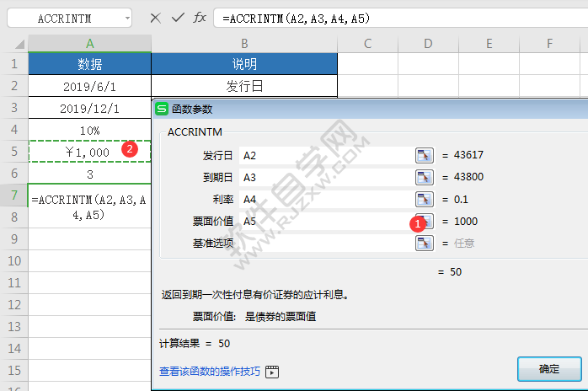The height and width of the screenshot is (391, 588).
Task: Click the name box showing ACCRINTM
Action: pyautogui.click(x=65, y=18)
